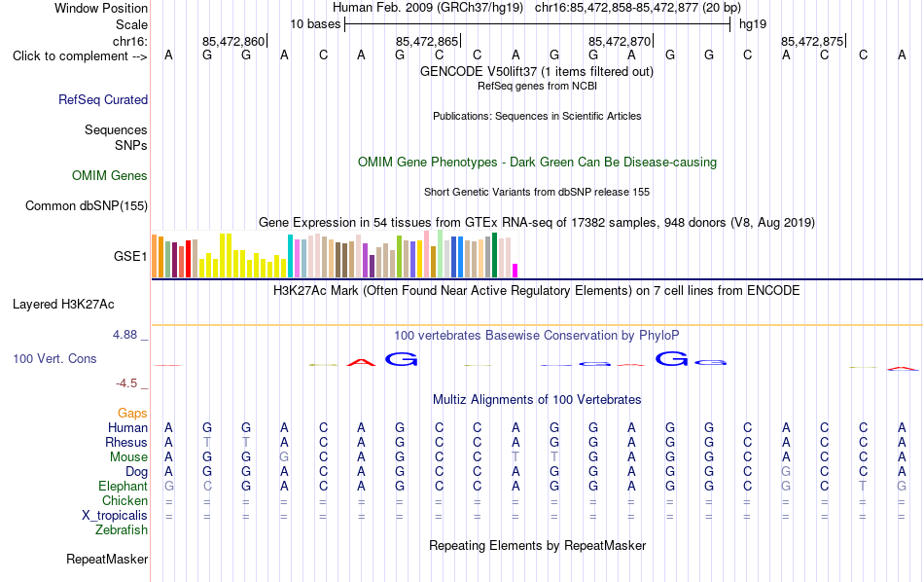This screenshot has height=582, width=924.
Task: Click 'Repeating Elements by RepeatMasker' title
Action: (x=537, y=546)
